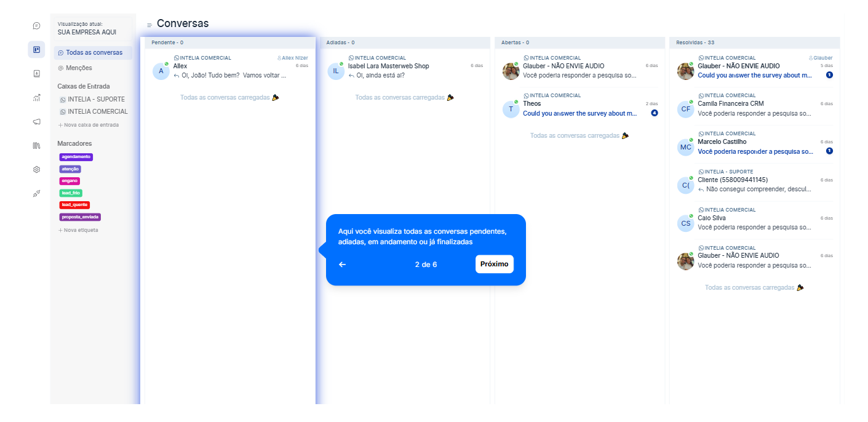Open the settings gear icon in sidebar
868x422 pixels.
point(36,169)
